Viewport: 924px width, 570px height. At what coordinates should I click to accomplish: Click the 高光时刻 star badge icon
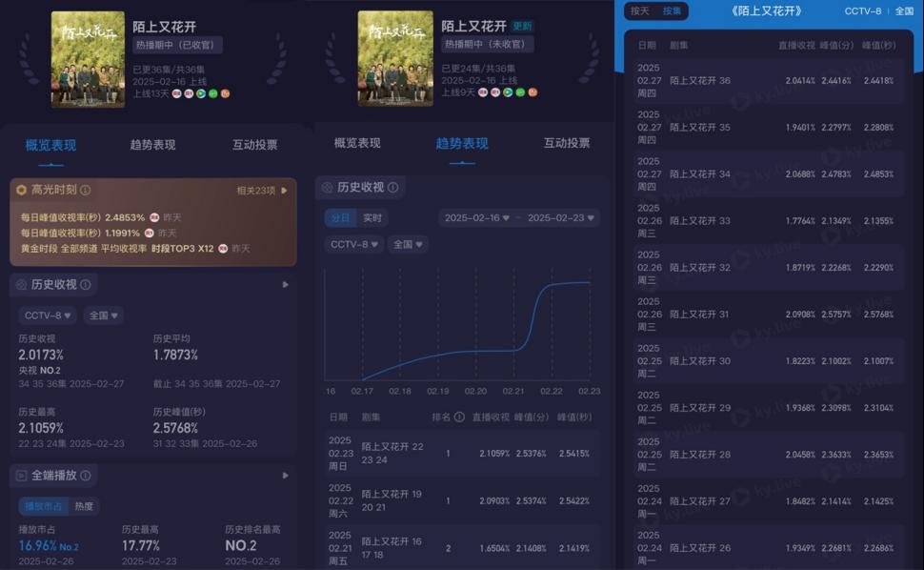[21, 191]
